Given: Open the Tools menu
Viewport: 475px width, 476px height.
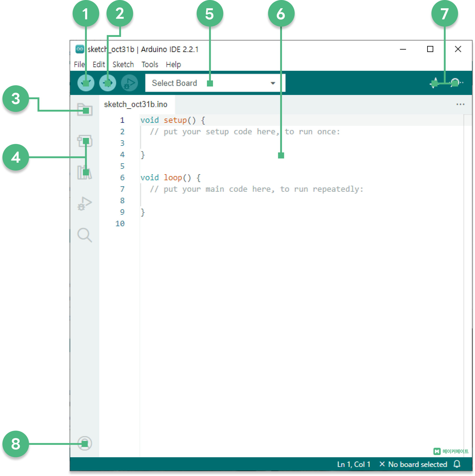Looking at the screenshot, I should click(x=150, y=65).
